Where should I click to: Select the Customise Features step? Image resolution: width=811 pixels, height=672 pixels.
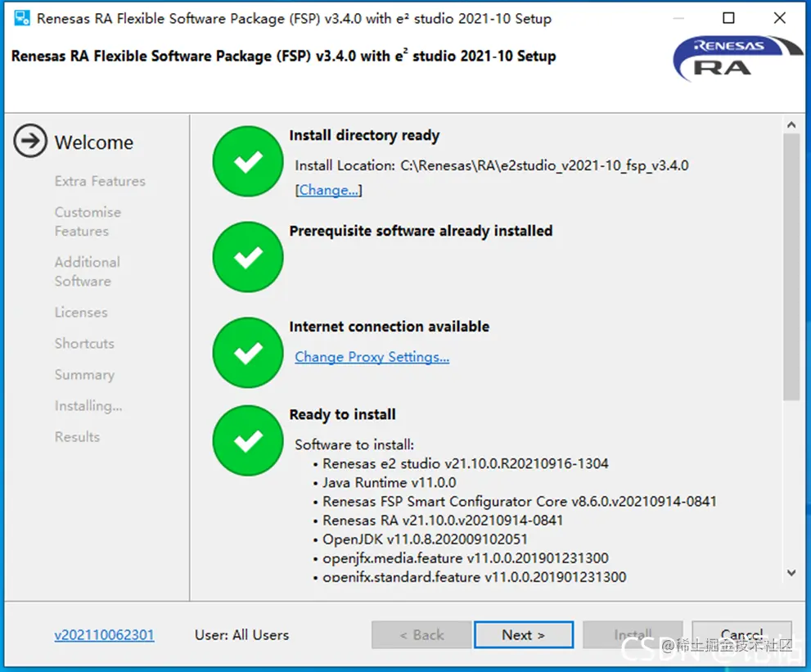pos(88,222)
